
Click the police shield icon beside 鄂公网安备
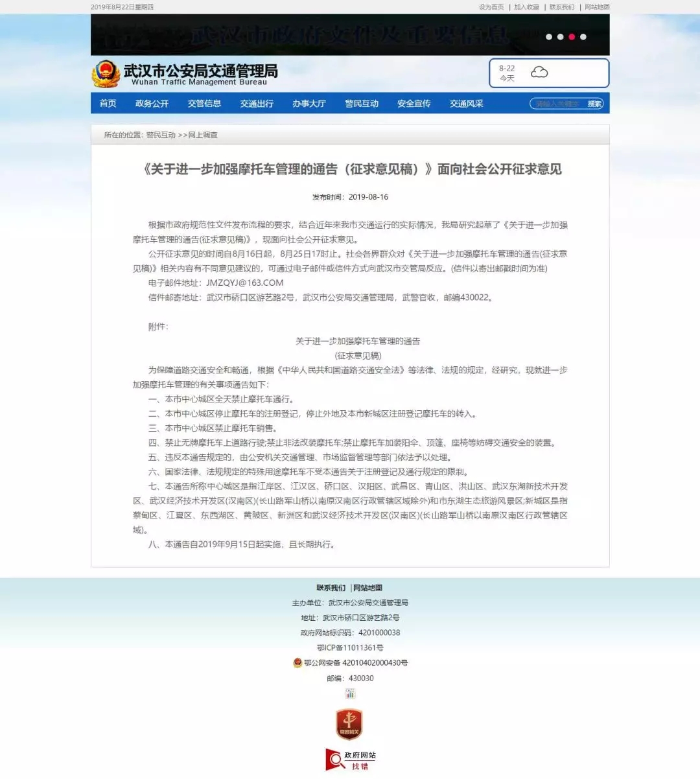point(297,663)
